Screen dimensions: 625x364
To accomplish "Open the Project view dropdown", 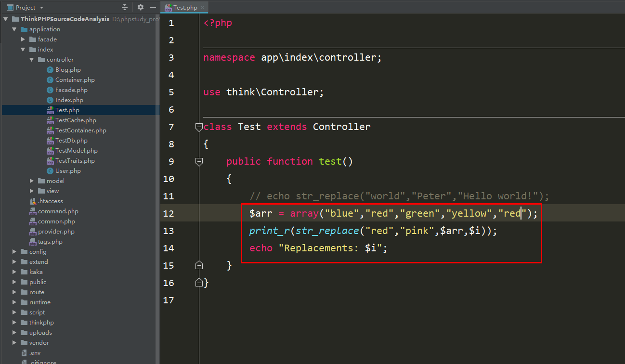I will [x=41, y=7].
